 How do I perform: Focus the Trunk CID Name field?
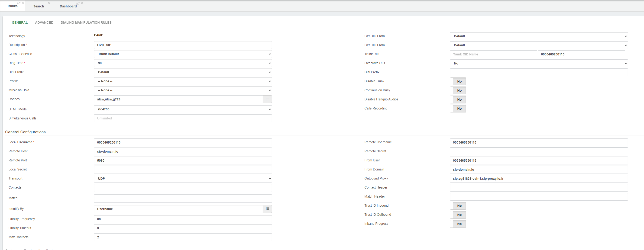(x=493, y=54)
